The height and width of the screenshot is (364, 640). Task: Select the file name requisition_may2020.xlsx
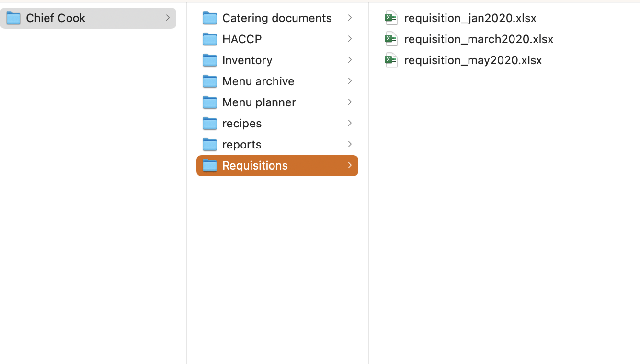473,60
